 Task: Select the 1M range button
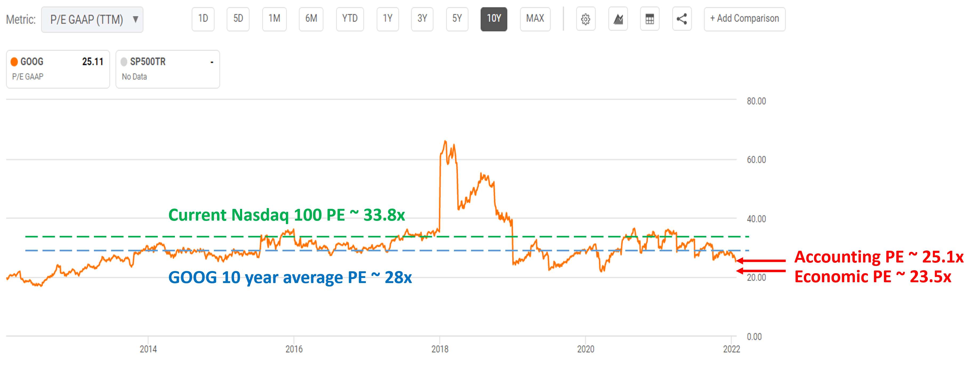(274, 19)
